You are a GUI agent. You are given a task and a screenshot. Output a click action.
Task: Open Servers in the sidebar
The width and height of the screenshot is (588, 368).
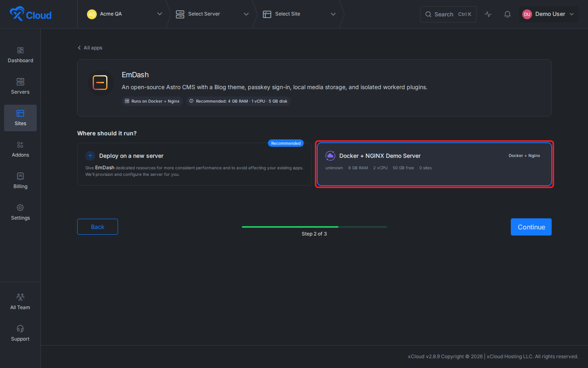[x=20, y=87]
